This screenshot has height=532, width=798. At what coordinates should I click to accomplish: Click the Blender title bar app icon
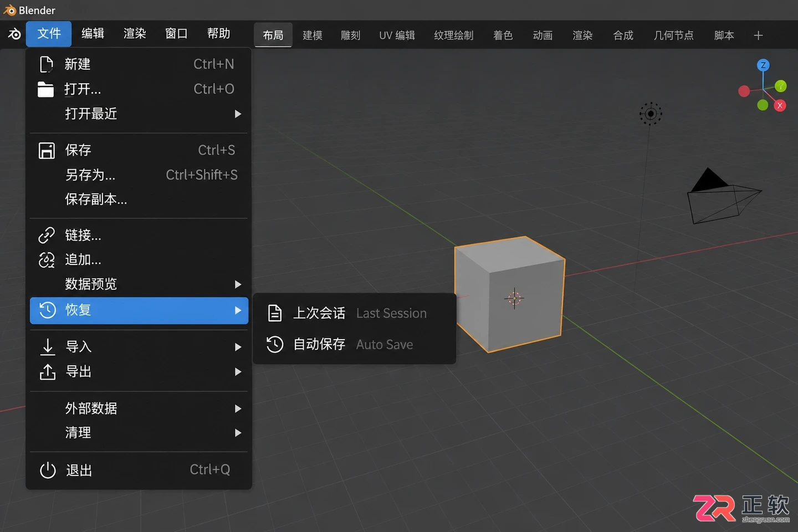click(x=9, y=10)
